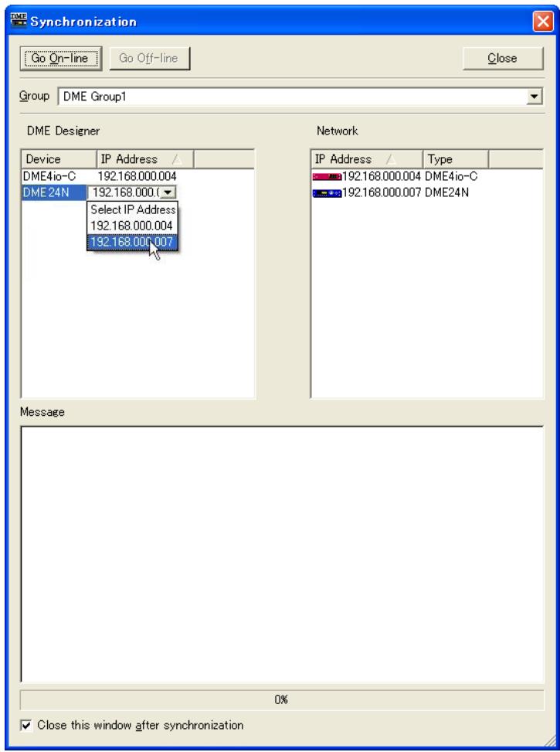Click the DME24N IP address dropdown arrow
Image resolution: width=560 pixels, height=752 pixels.
pyautogui.click(x=168, y=192)
